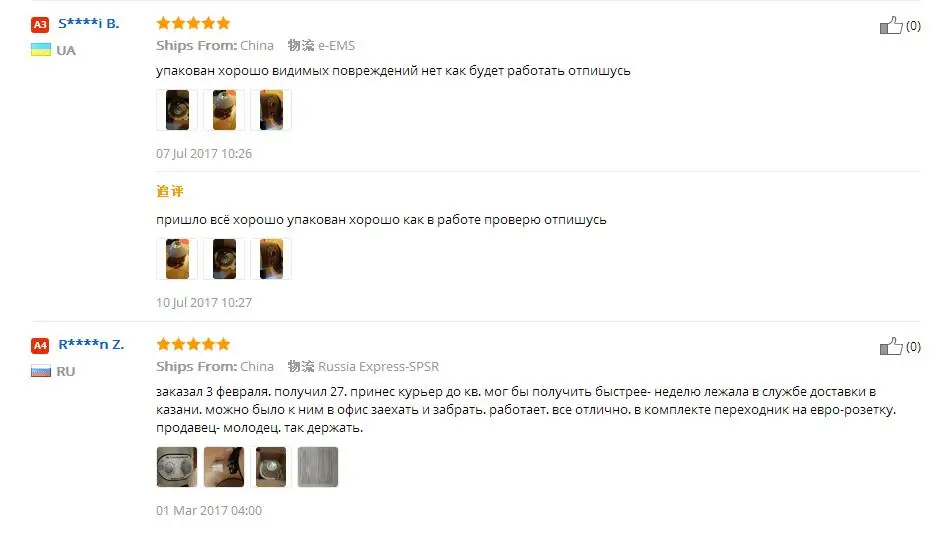Click the orange 追评 follow-up review label
The height and width of the screenshot is (533, 950).
170,191
